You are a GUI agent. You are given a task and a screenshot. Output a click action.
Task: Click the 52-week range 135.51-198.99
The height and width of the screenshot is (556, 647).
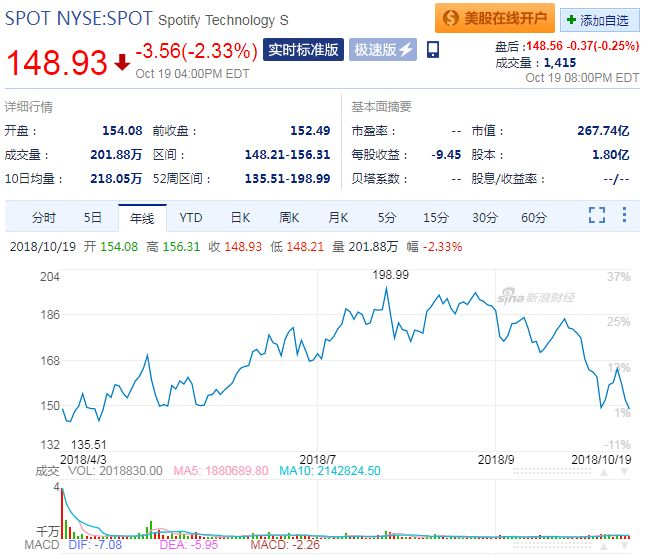click(x=287, y=178)
